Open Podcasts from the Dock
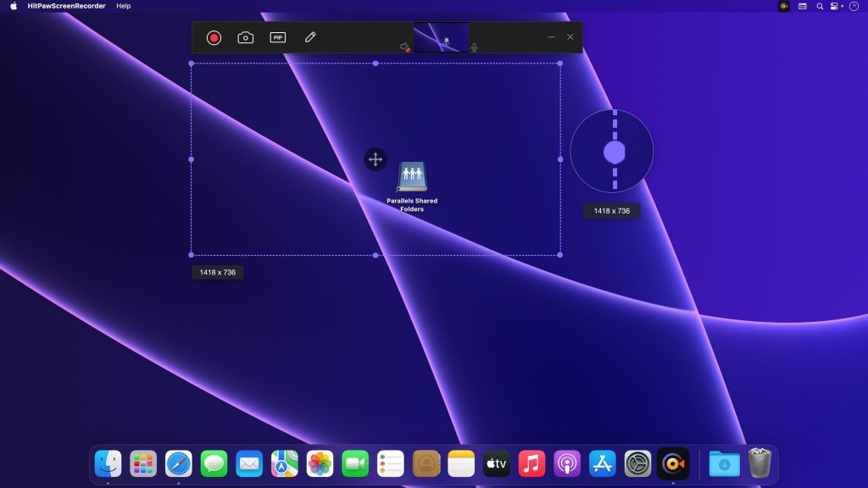This screenshot has height=488, width=868. [x=567, y=463]
